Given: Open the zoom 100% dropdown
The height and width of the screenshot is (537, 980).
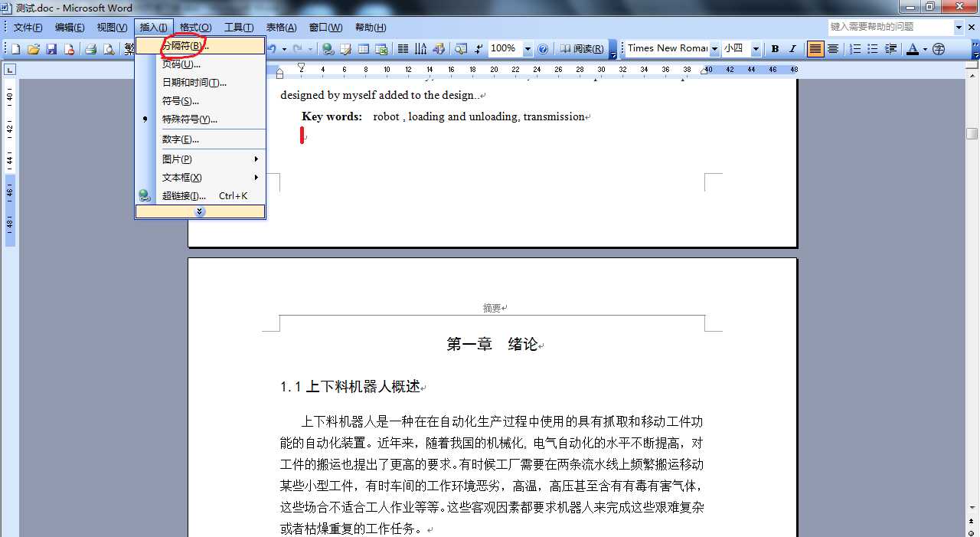Looking at the screenshot, I should coord(528,49).
